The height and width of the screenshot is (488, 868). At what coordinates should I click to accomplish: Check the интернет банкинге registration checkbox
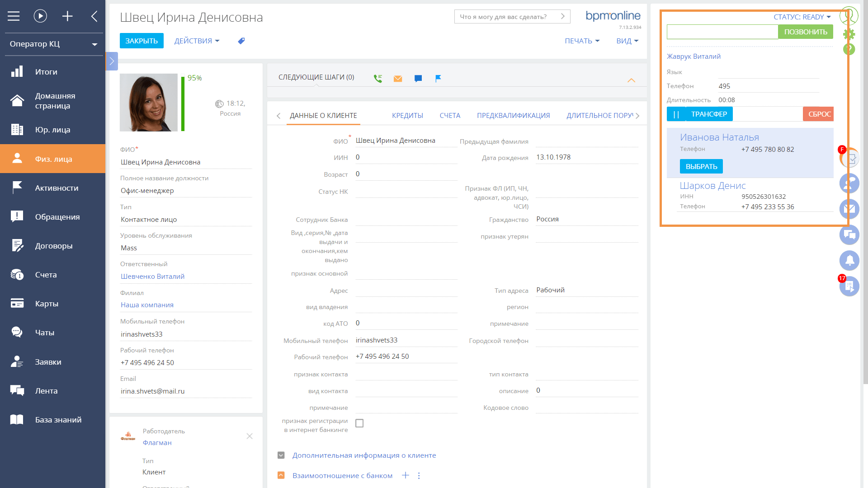[359, 423]
